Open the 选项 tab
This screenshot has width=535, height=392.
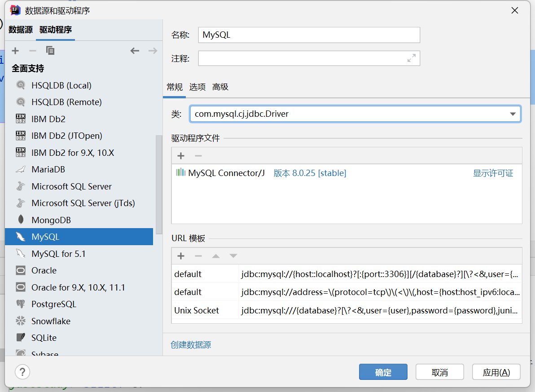tap(197, 87)
